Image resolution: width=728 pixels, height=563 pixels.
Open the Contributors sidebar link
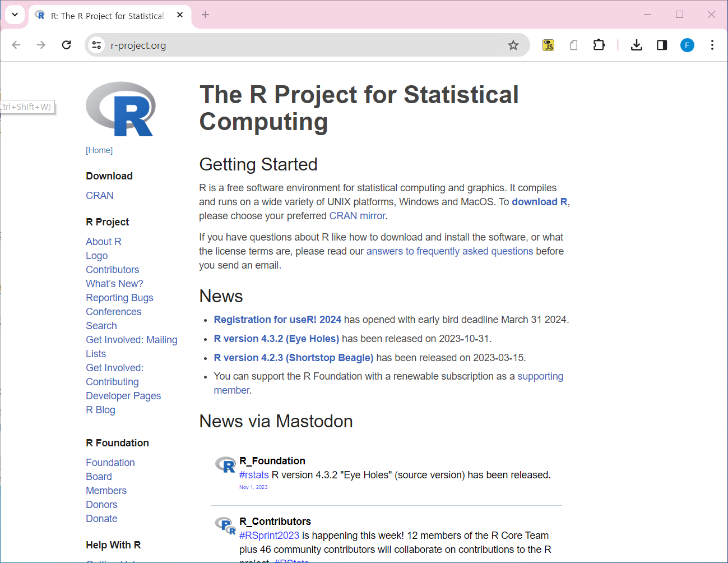point(113,270)
